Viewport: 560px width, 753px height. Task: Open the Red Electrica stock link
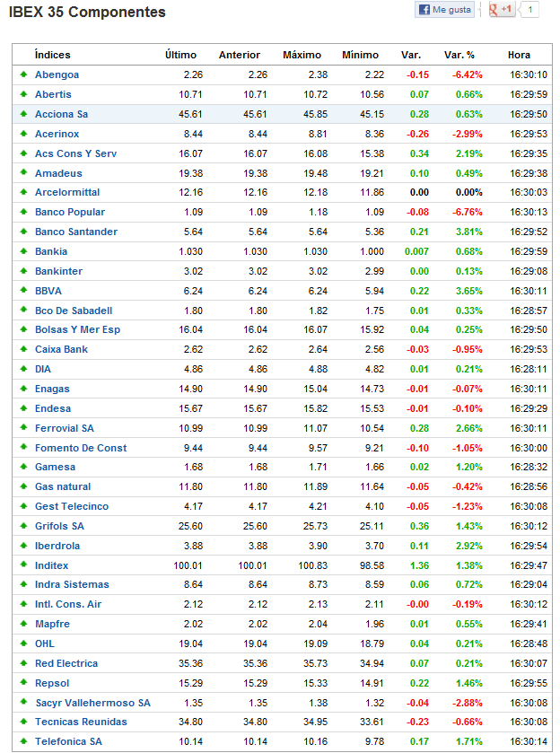66,663
